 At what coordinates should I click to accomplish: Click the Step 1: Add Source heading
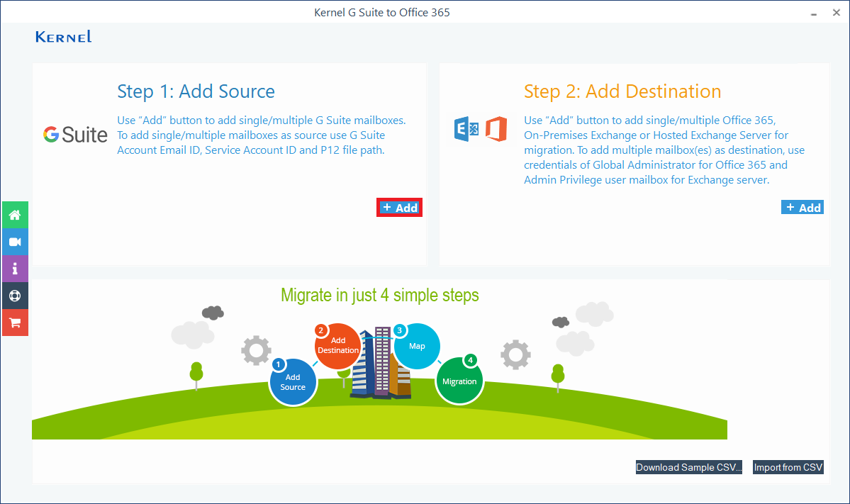click(x=196, y=91)
